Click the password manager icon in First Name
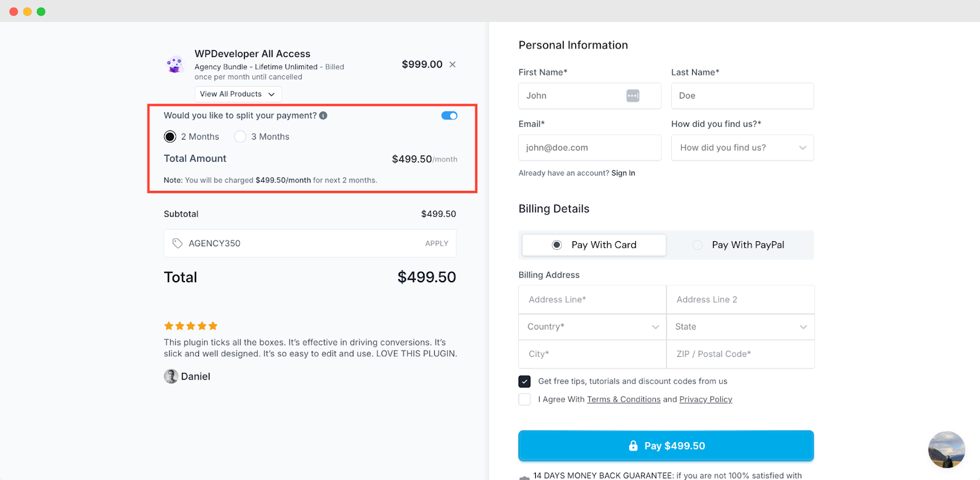Viewport: 980px width, 480px height. (633, 96)
